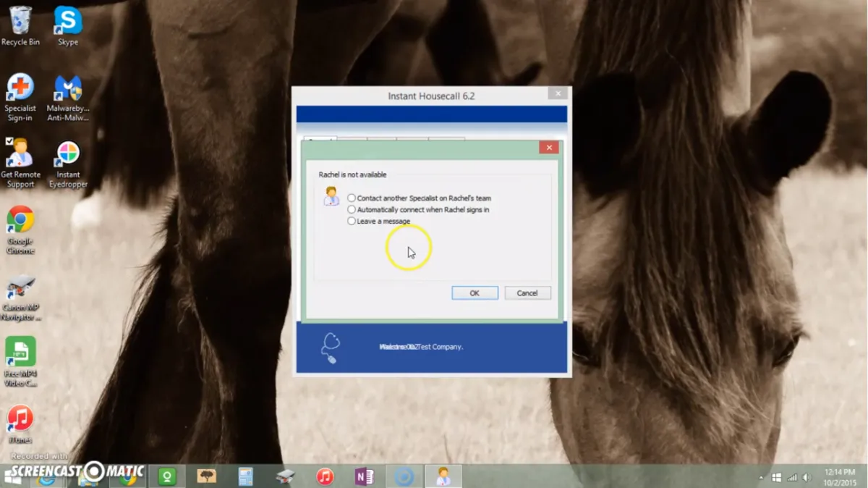868x488 pixels.
Task: Close the 'Rachel is not available' dialog
Action: pyautogui.click(x=549, y=148)
